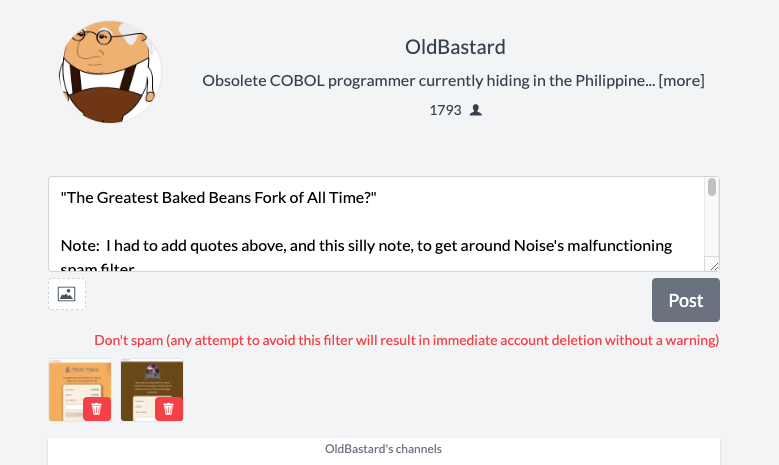This screenshot has height=465, width=779.
Task: Click the followers person icon next to 1793
Action: [x=476, y=110]
